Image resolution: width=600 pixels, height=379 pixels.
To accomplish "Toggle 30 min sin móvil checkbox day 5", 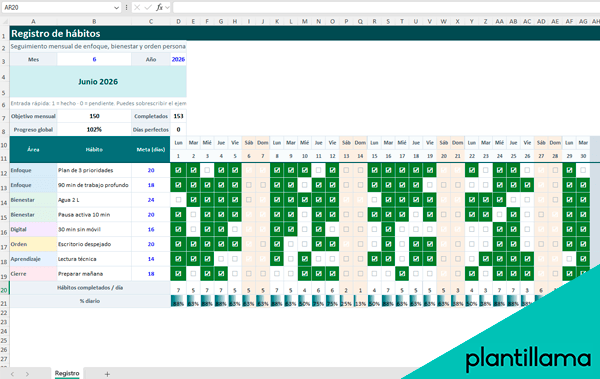I will (235, 229).
